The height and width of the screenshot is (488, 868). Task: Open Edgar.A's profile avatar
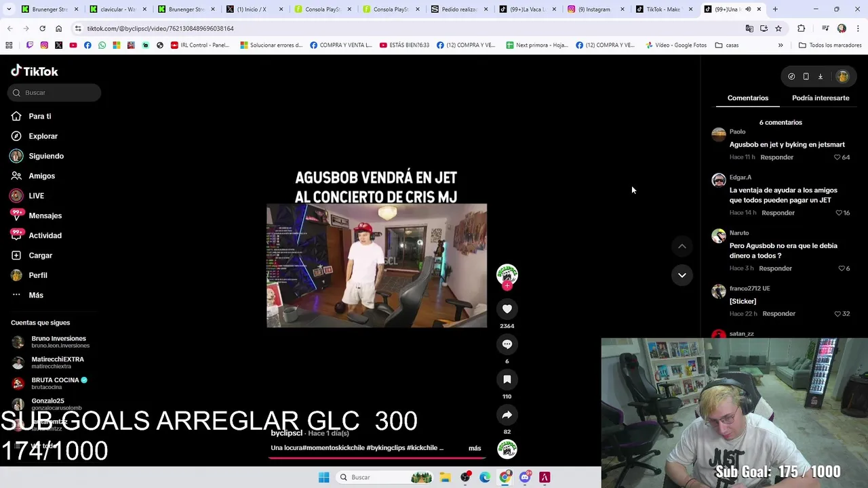pos(719,180)
